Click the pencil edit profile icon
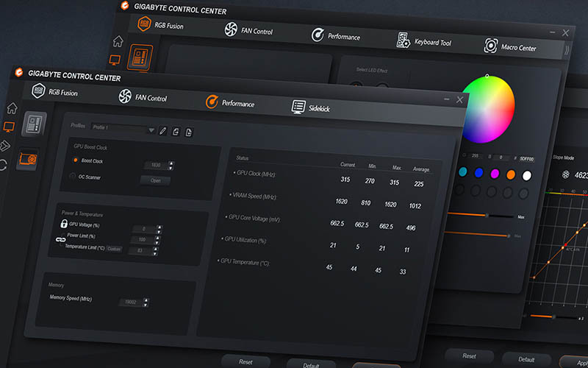This screenshot has height=368, width=588. click(x=162, y=131)
